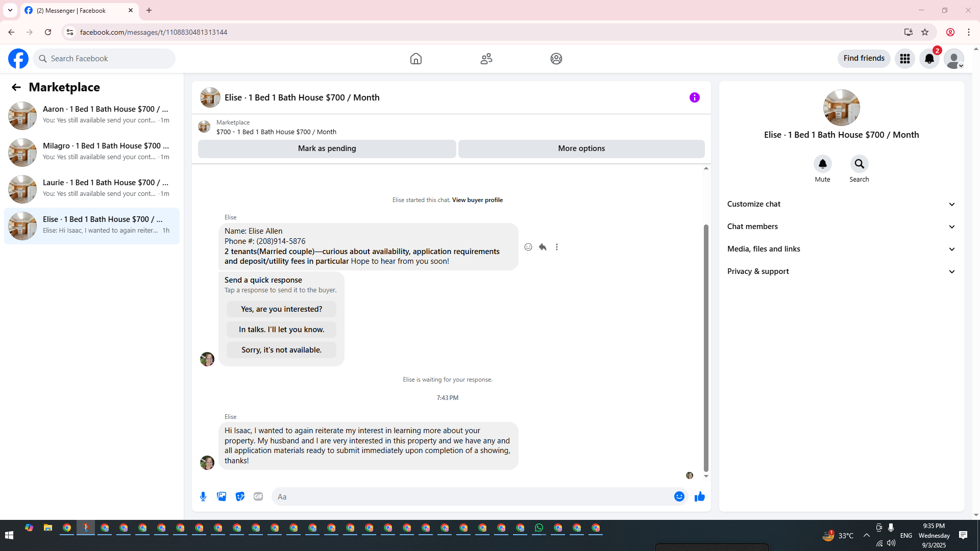This screenshot has width=980, height=551.
Task: Click the chat vertical scrollbar
Action: tap(706, 348)
